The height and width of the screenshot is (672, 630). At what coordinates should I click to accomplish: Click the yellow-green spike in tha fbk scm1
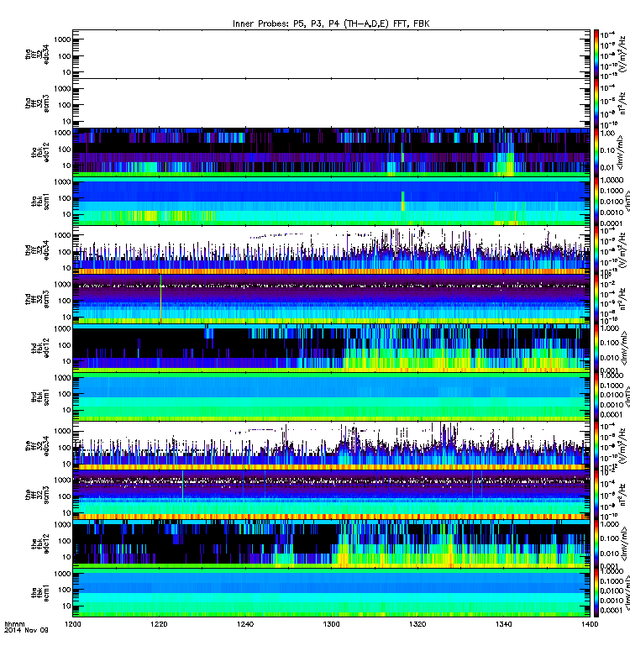(403, 202)
